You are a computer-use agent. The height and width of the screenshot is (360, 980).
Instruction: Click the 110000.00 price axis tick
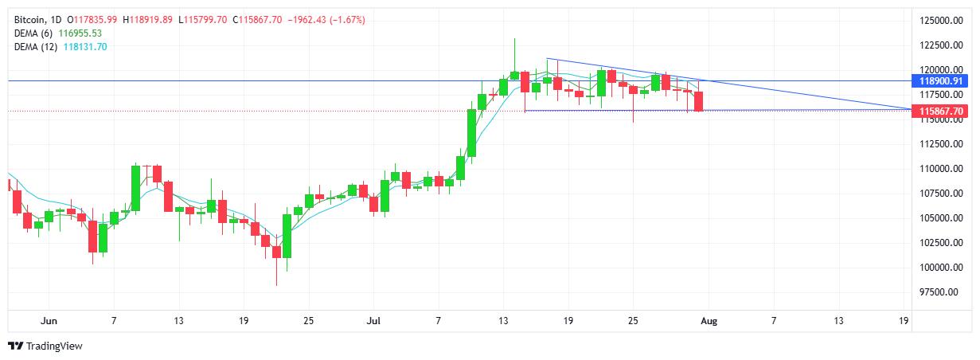pyautogui.click(x=942, y=169)
